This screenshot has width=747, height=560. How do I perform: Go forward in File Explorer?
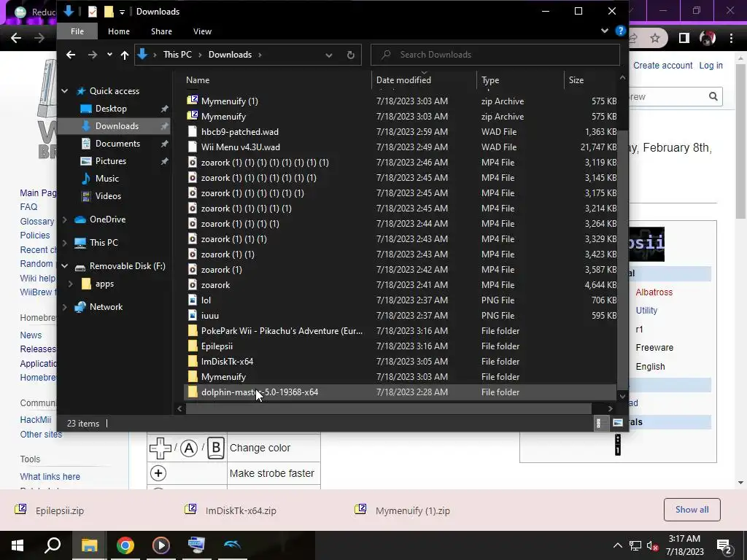pos(93,55)
